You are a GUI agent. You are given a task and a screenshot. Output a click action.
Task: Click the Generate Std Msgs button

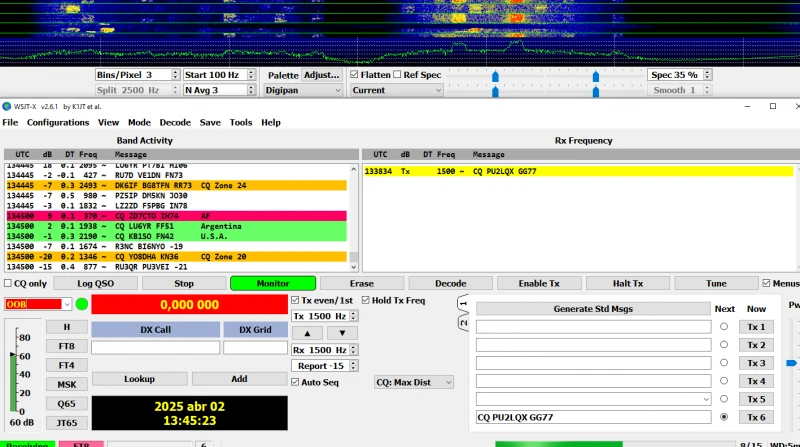click(x=593, y=309)
